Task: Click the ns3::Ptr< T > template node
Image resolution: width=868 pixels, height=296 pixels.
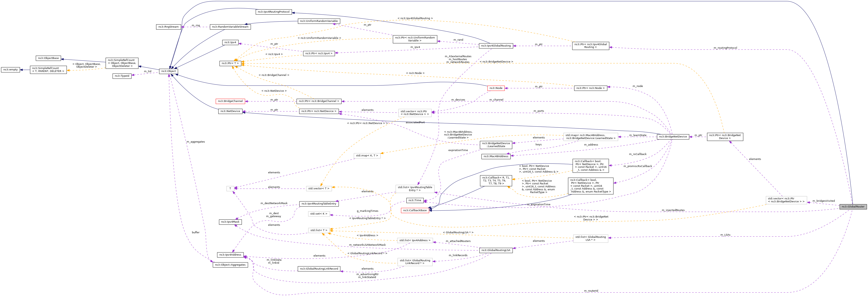Action: [x=230, y=63]
